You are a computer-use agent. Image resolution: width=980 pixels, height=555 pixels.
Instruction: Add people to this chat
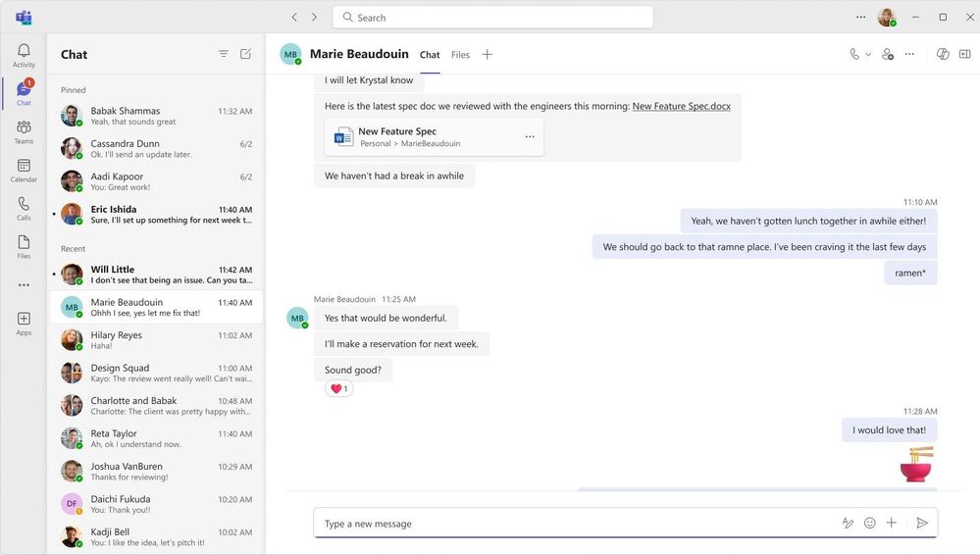point(888,54)
